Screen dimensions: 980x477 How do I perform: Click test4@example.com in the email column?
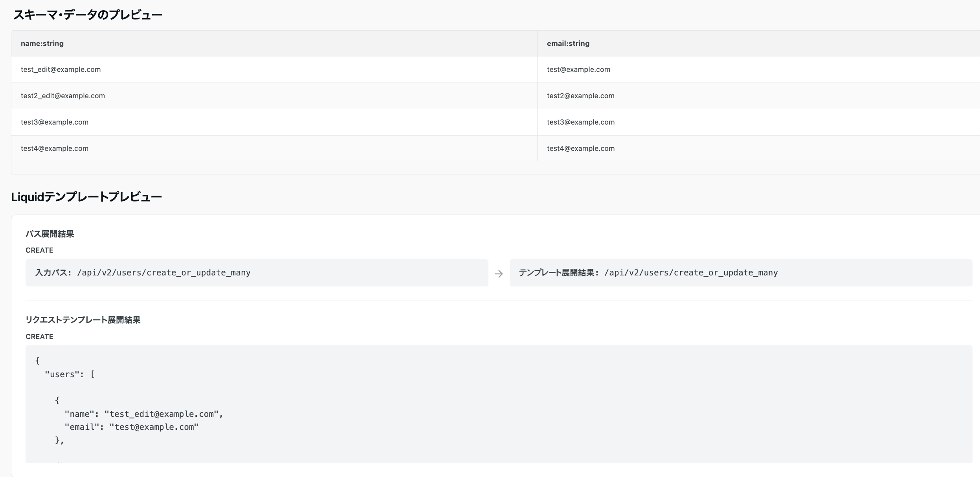(580, 149)
